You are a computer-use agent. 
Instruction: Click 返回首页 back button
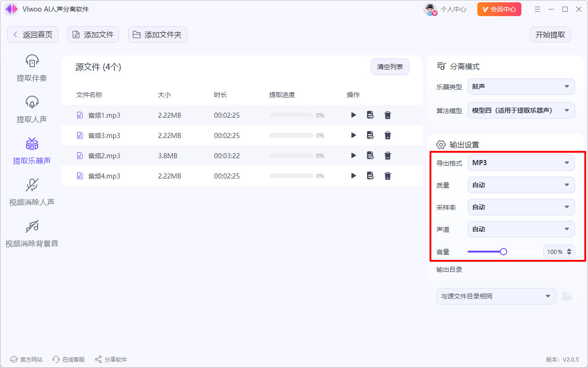pos(33,34)
